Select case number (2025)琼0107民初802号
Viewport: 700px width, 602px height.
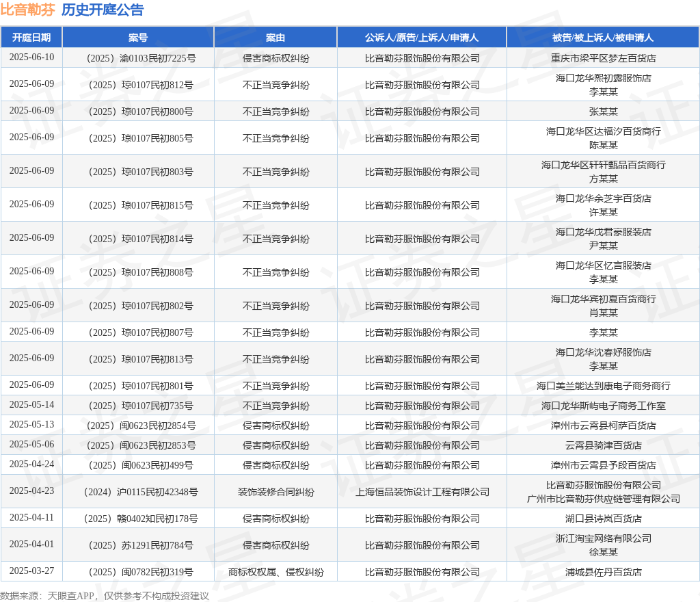point(141,306)
